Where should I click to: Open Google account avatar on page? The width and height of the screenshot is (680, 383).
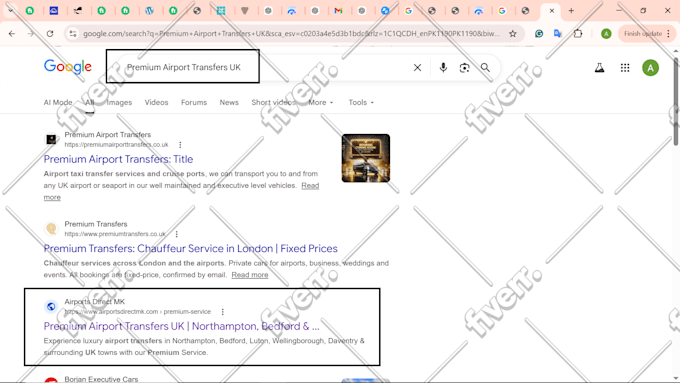650,68
